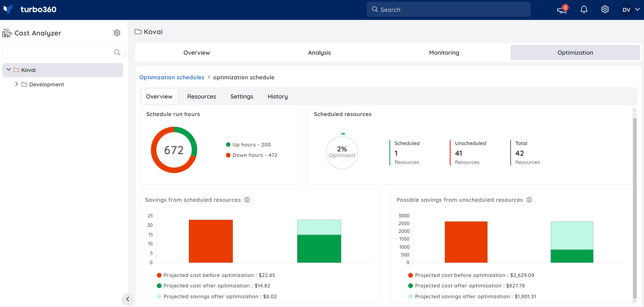Click 'Schedule run hours' heading

[173, 114]
